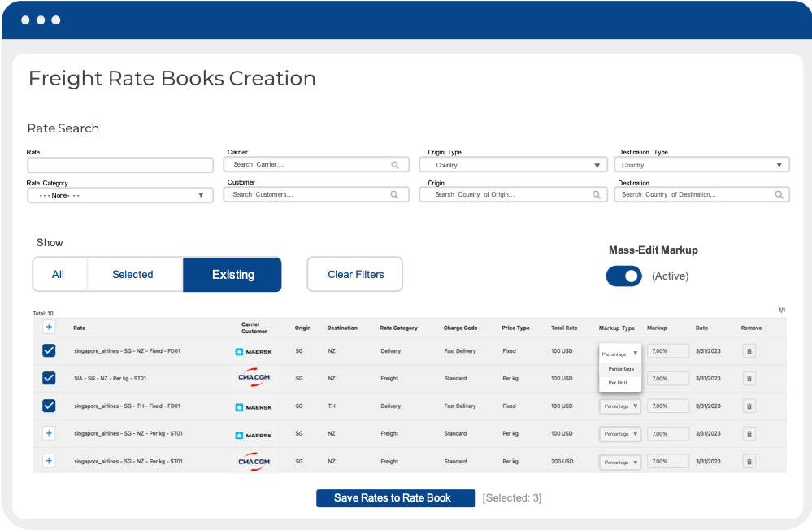Open the Destination Type country dropdown
Viewport: 812px width, 530px height.
pyautogui.click(x=701, y=165)
